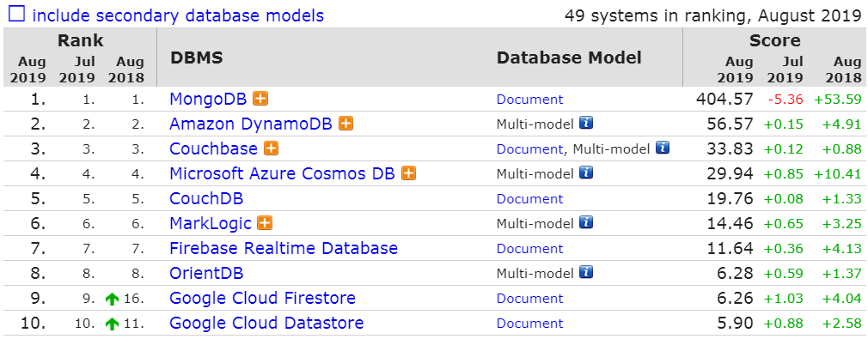Open the MarkLogic link
The height and width of the screenshot is (339, 868).
(211, 223)
